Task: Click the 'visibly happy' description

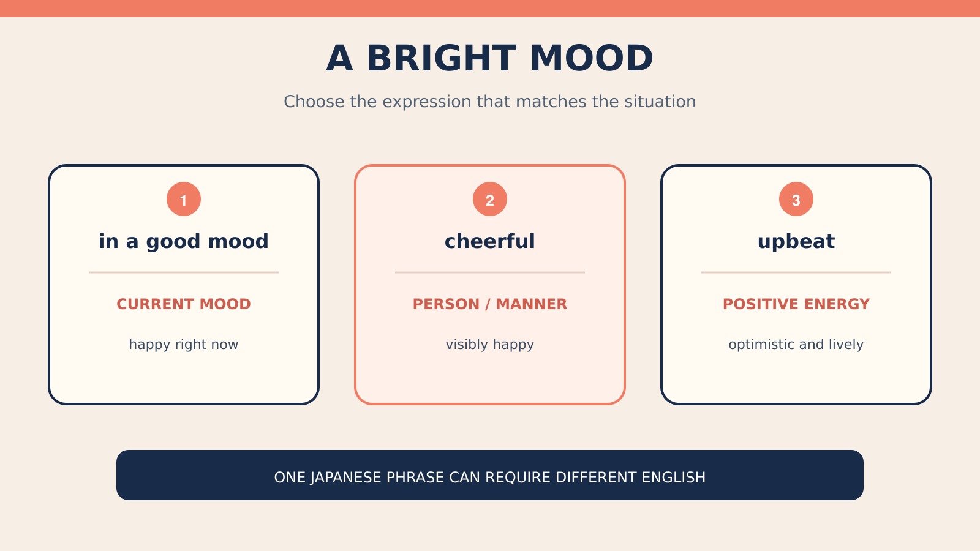Action: coord(490,345)
